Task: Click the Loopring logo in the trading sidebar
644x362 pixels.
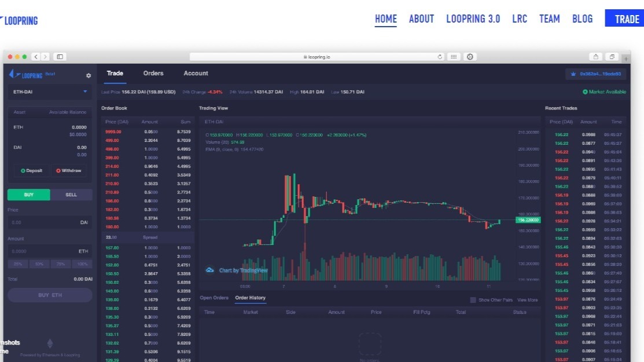Action: 26,74
